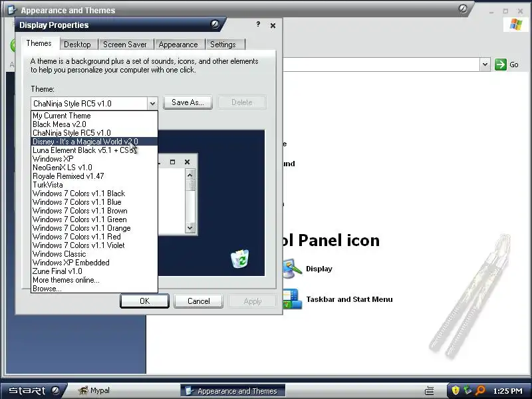
Task: Click the preview window scroll down arrow
Action: [190, 227]
